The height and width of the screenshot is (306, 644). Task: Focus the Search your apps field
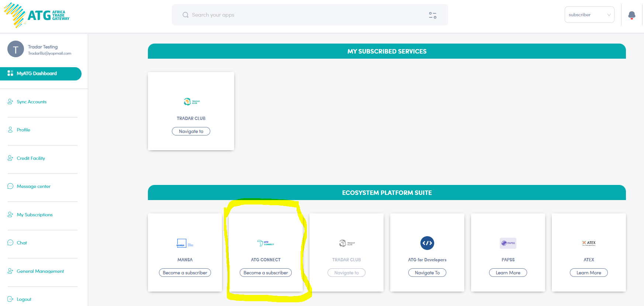click(x=310, y=15)
